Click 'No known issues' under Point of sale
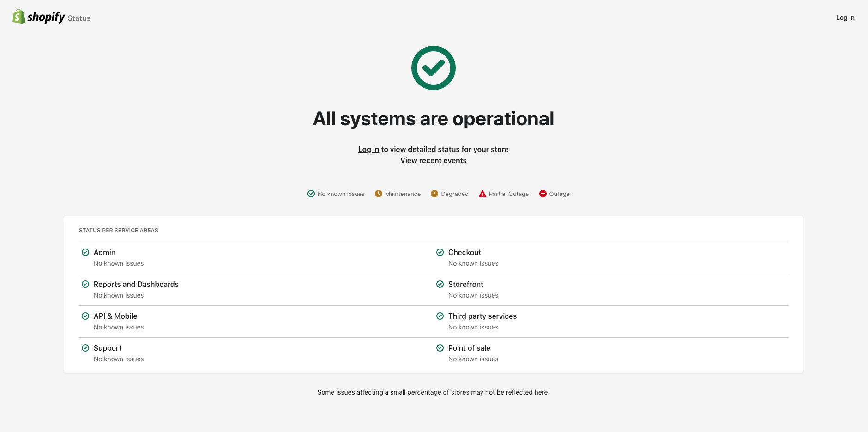The width and height of the screenshot is (868, 432). coord(473,359)
